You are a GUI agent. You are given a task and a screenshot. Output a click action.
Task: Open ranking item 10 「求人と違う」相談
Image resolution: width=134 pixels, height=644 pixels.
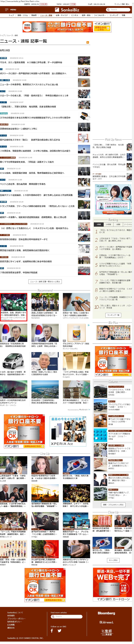click(115, 307)
